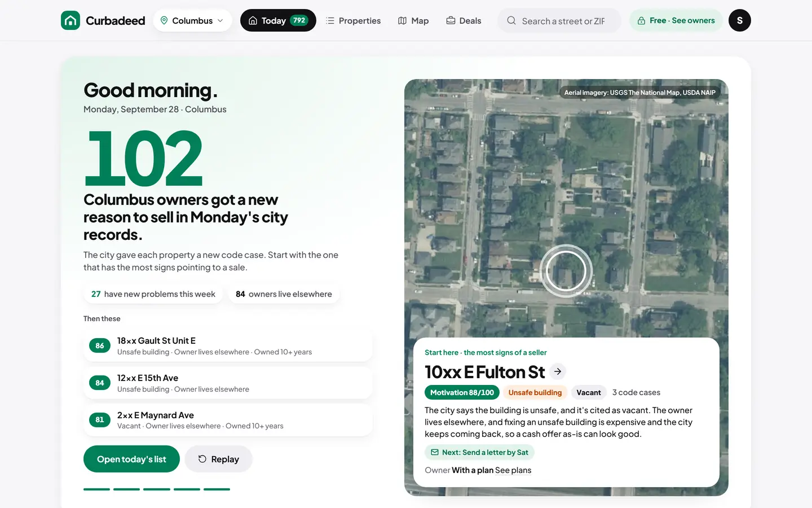The image size is (812, 508).
Task: Open the 12xx E 15th Ave listing
Action: pyautogui.click(x=228, y=383)
